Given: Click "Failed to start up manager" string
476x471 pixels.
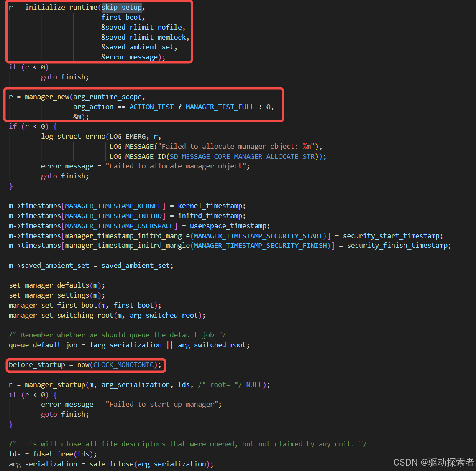Looking at the screenshot, I should tap(161, 405).
